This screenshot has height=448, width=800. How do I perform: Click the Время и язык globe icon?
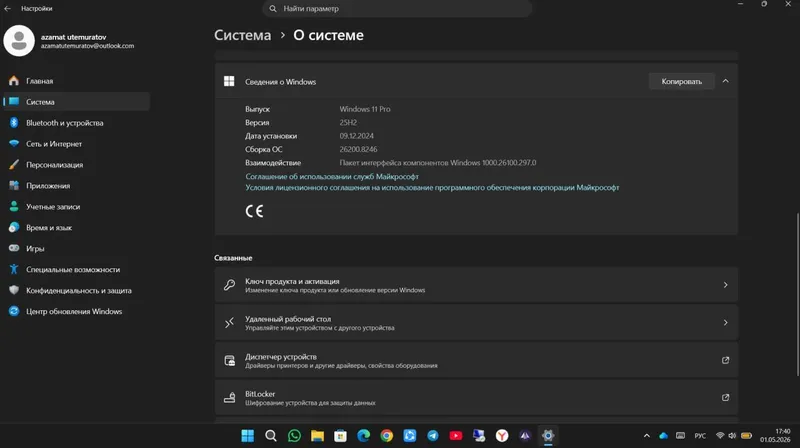click(x=14, y=227)
